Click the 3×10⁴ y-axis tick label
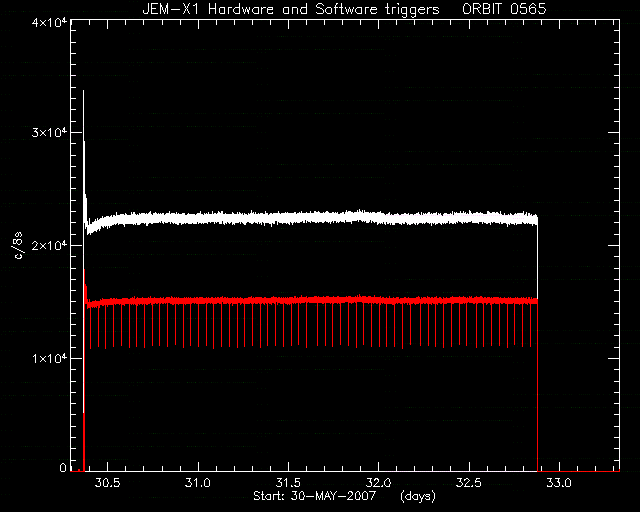 point(49,132)
